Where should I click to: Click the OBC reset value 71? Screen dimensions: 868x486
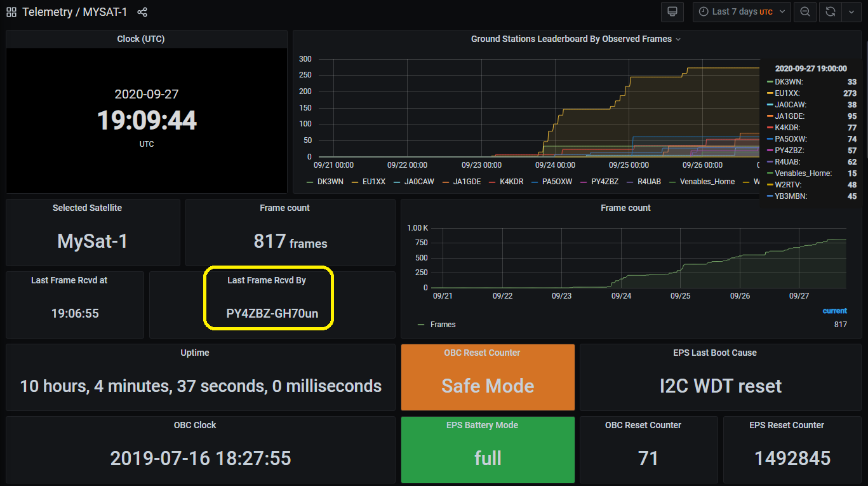(x=649, y=458)
